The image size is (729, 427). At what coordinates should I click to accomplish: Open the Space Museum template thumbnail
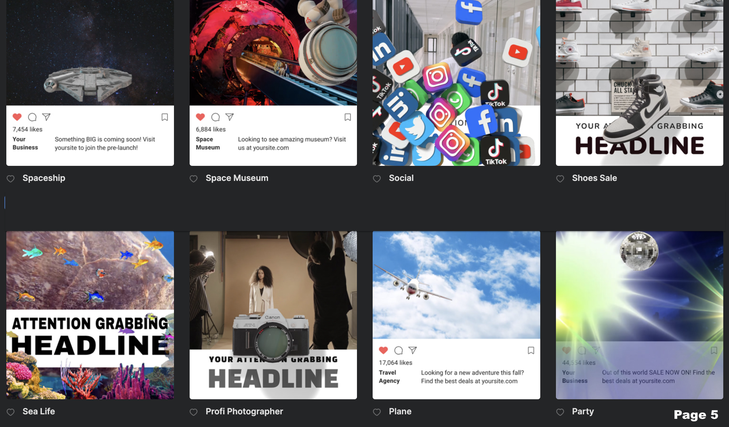tap(273, 83)
